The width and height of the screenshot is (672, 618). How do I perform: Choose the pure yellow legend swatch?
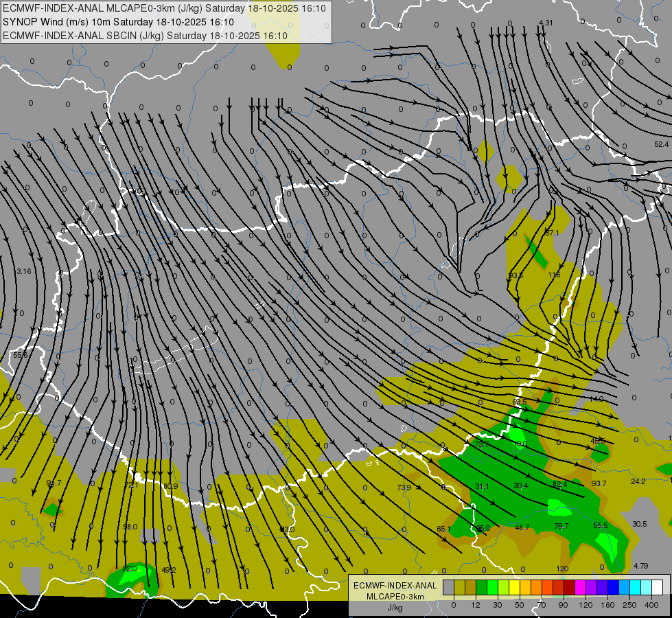514,587
